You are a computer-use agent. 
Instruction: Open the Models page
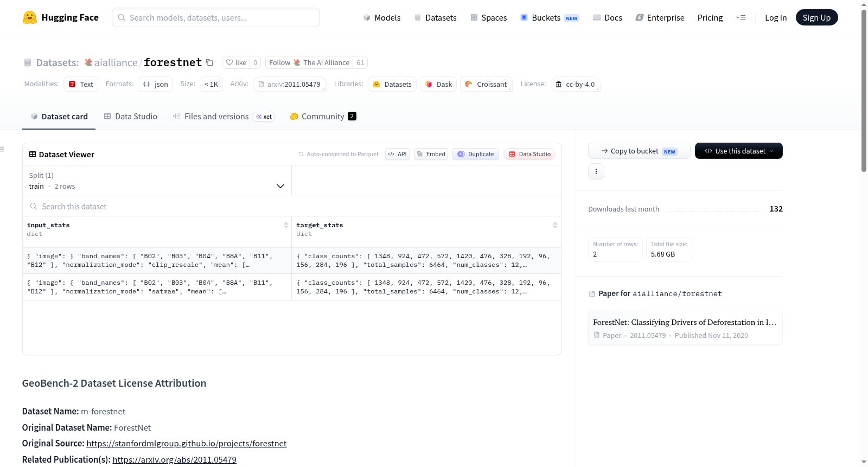pyautogui.click(x=382, y=17)
